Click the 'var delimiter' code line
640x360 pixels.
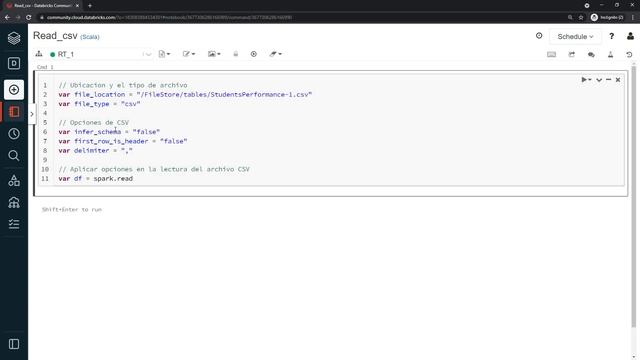96,150
